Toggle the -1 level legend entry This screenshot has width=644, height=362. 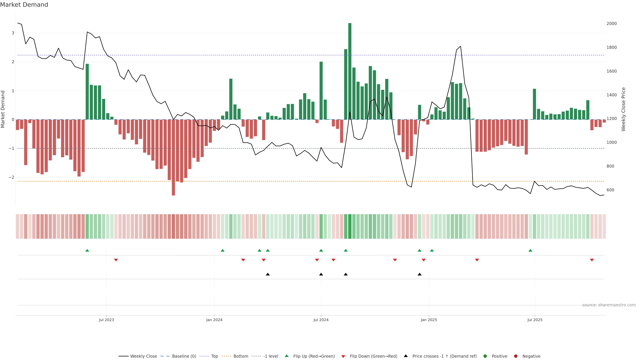pyautogui.click(x=271, y=356)
